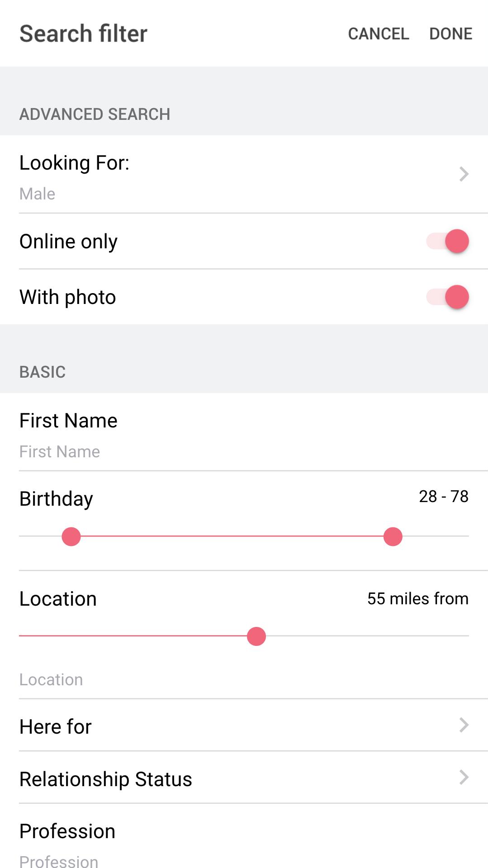Click the First Name input field

click(x=244, y=451)
